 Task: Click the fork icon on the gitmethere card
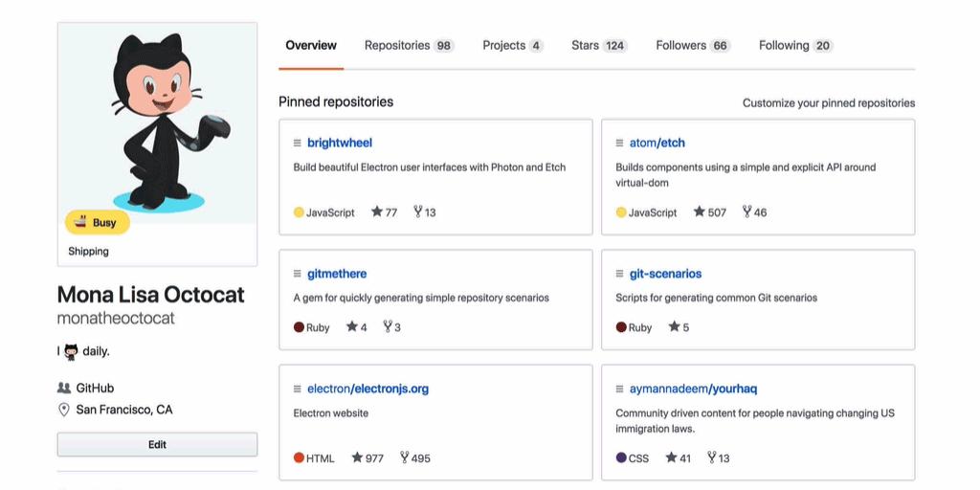(388, 327)
